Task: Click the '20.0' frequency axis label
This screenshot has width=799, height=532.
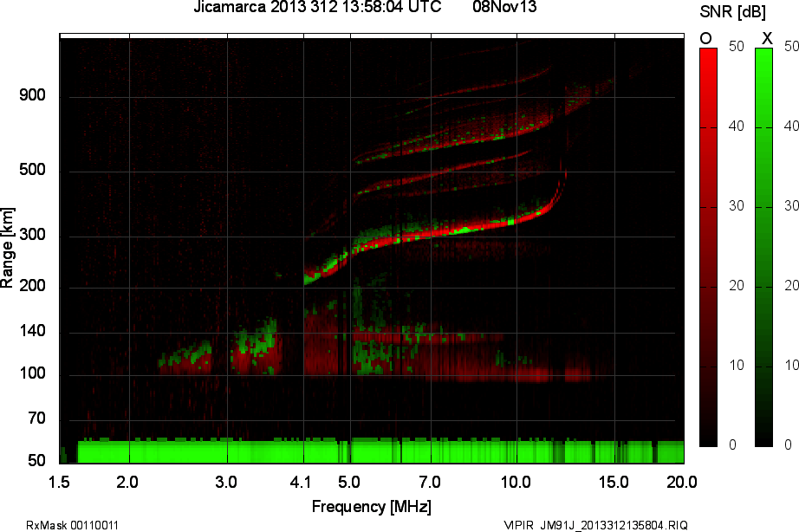Action: coord(682,482)
